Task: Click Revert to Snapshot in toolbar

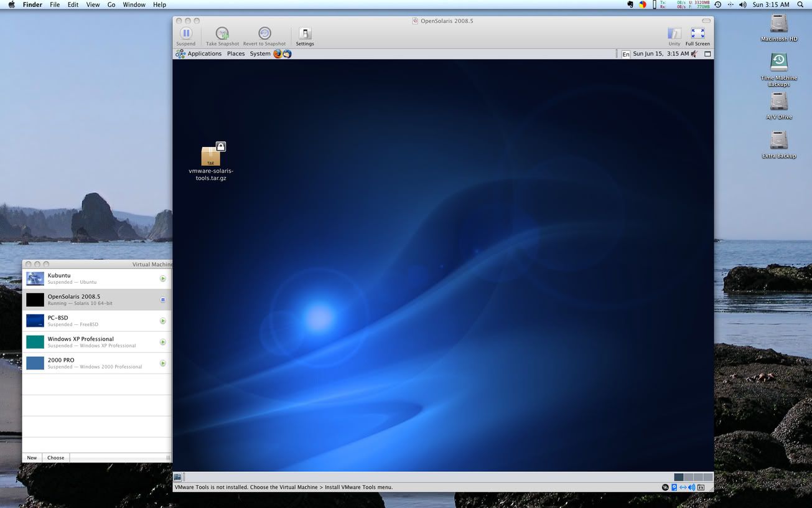Action: pyautogui.click(x=264, y=34)
